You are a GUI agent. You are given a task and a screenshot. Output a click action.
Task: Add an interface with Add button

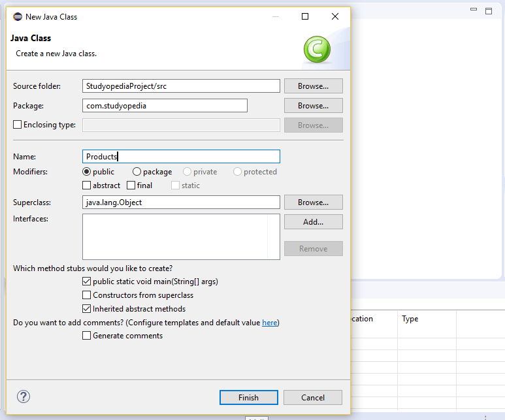coord(314,222)
